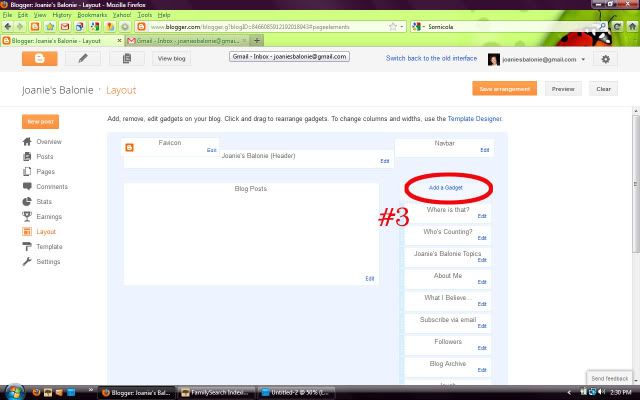This screenshot has width=640, height=400.
Task: Click the Earnings trophy icon
Action: point(27,217)
